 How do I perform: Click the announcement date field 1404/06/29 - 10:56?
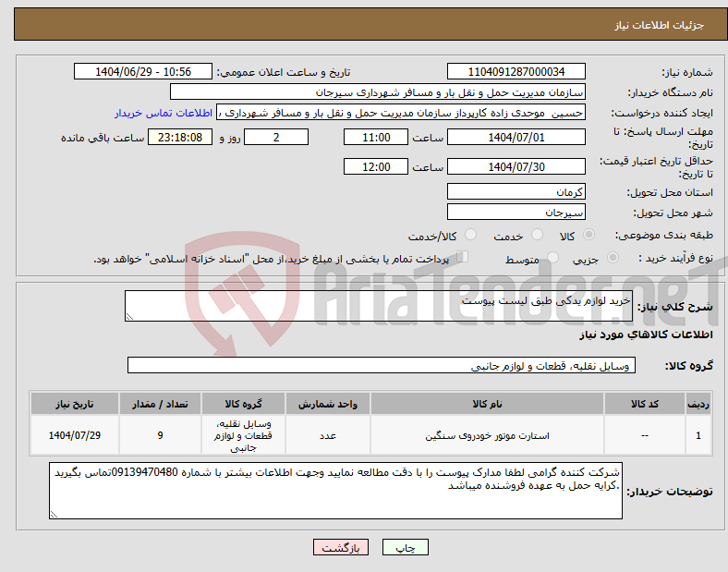pos(143,71)
